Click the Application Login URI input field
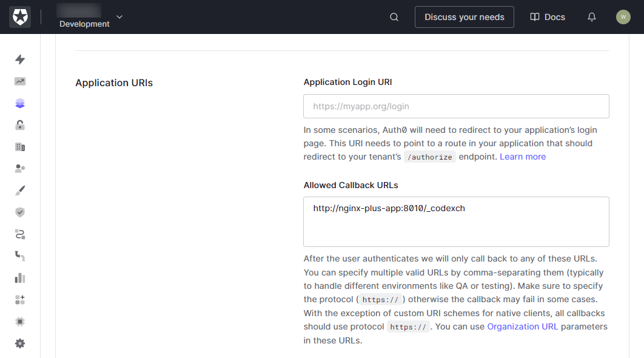This screenshot has height=358, width=644. 456,106
